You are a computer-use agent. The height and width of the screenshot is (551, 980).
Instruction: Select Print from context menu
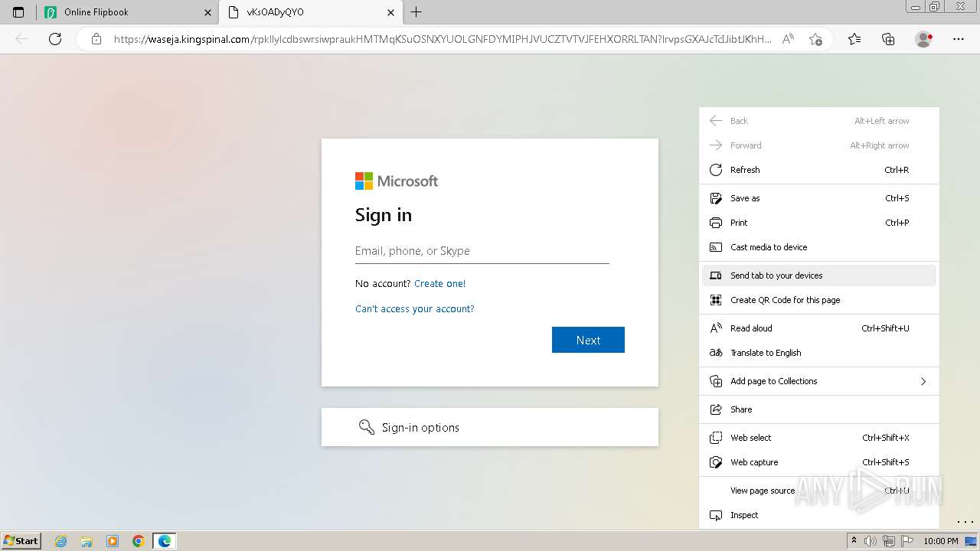coord(819,223)
